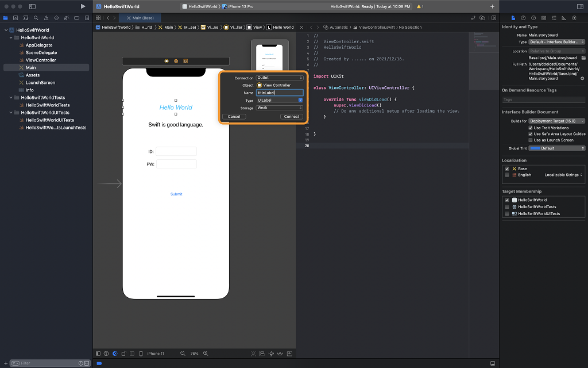Select ViewController in the project navigator
The width and height of the screenshot is (588, 368).
pos(41,60)
